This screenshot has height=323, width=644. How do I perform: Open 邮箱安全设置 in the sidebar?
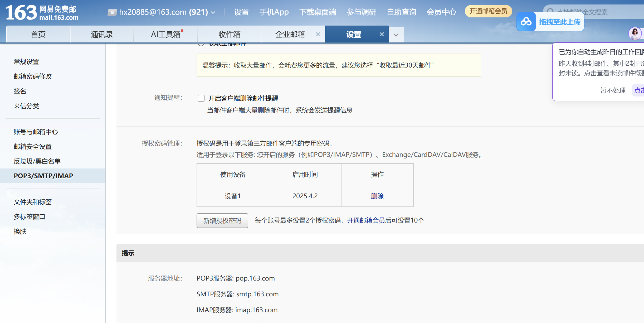point(33,147)
